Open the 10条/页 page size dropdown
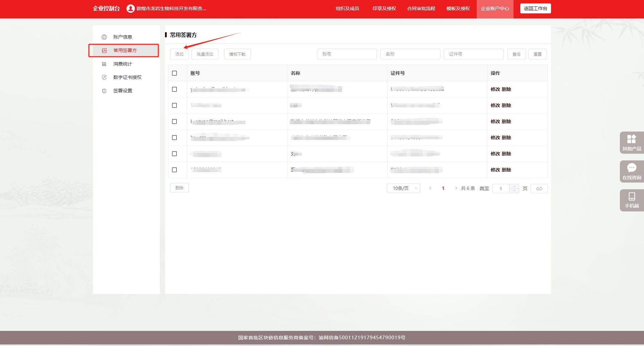 click(404, 188)
